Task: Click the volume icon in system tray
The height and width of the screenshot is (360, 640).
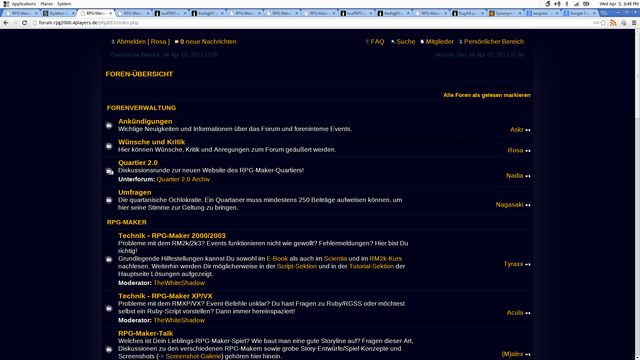Action: point(557,4)
